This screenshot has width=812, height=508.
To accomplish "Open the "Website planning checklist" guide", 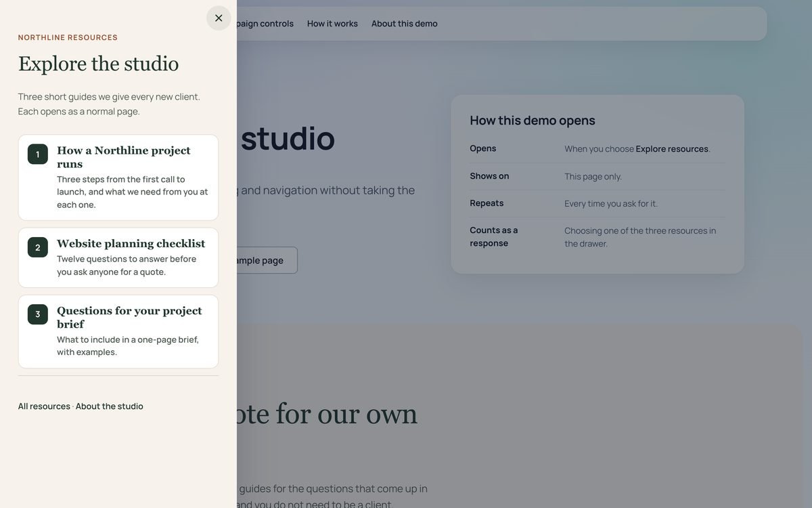I will pyautogui.click(x=118, y=257).
